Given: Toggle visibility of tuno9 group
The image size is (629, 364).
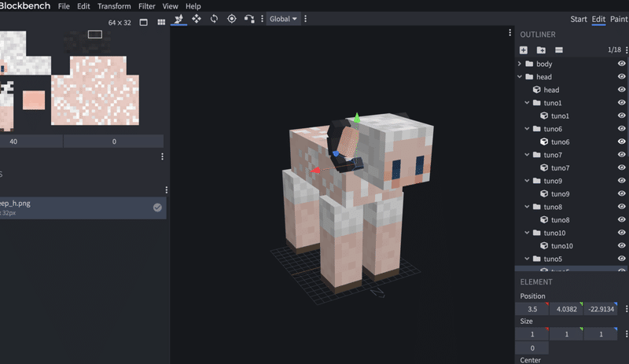Looking at the screenshot, I should pyautogui.click(x=621, y=181).
